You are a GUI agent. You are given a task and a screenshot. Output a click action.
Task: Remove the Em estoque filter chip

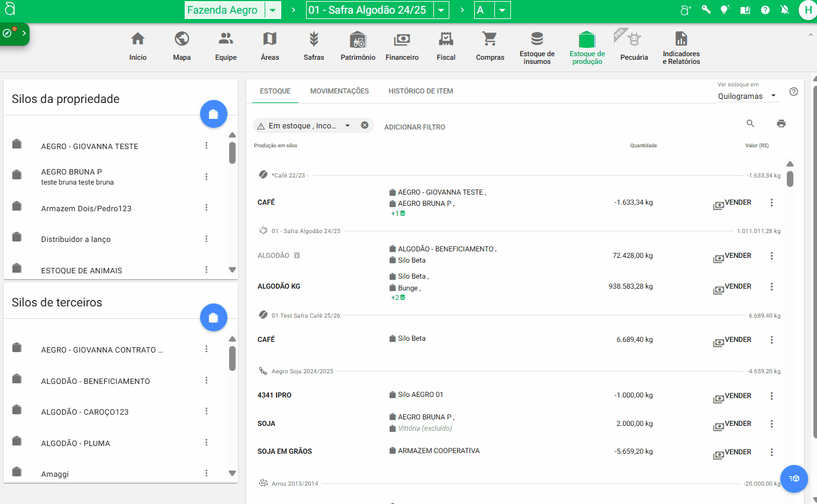pyautogui.click(x=365, y=125)
